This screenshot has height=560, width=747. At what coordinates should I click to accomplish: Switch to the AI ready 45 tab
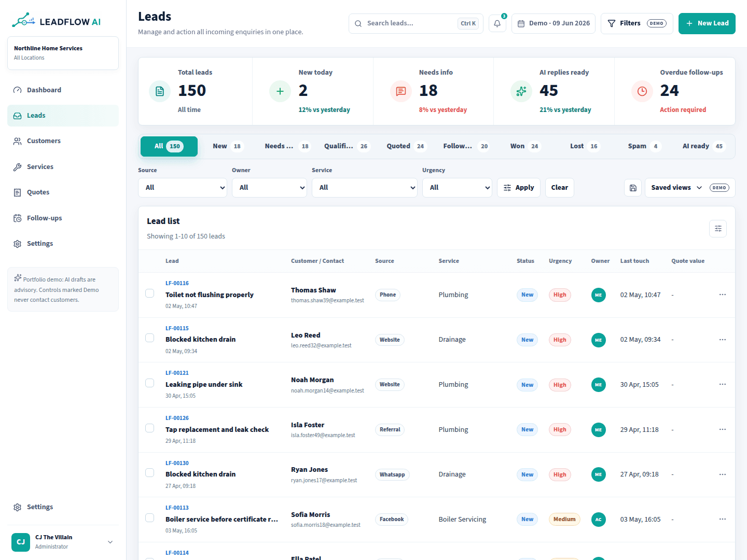tap(703, 146)
